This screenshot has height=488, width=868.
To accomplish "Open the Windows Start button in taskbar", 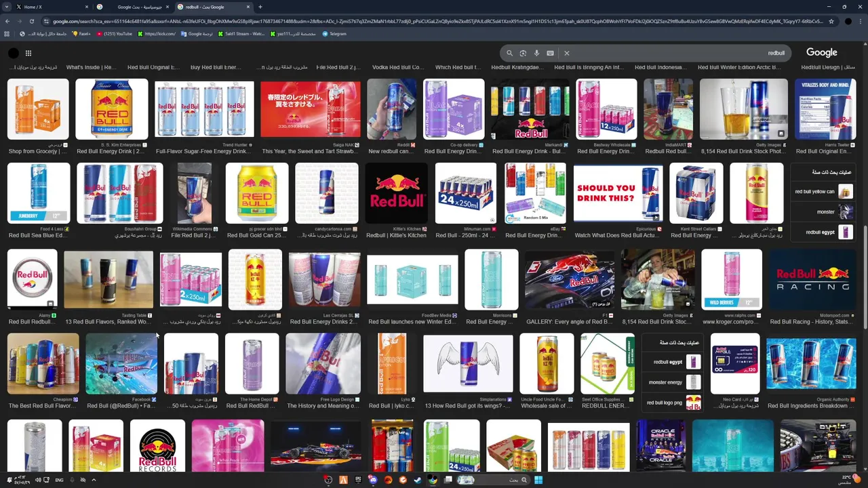I will tap(538, 480).
